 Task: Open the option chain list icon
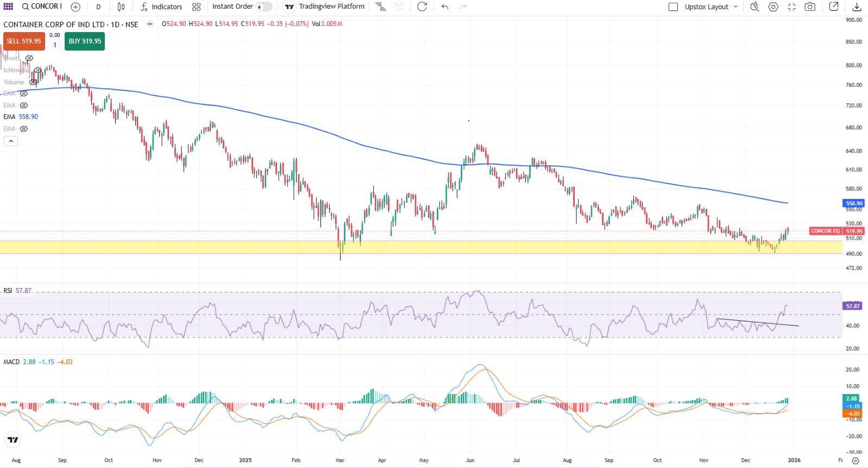(x=381, y=7)
